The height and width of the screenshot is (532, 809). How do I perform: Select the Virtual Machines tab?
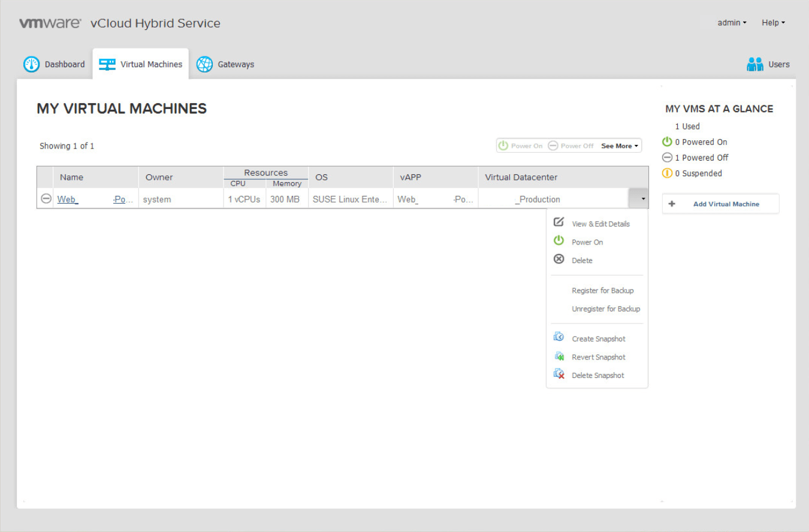pos(141,64)
